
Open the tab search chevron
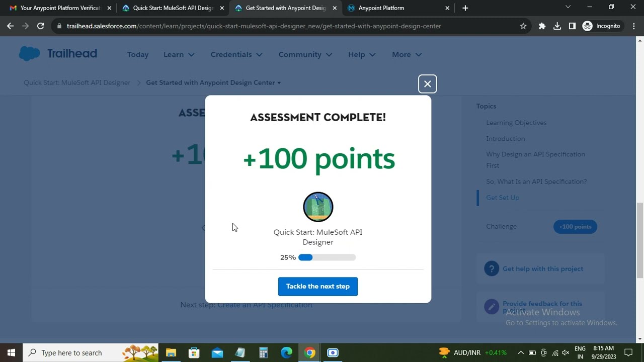[x=568, y=7]
